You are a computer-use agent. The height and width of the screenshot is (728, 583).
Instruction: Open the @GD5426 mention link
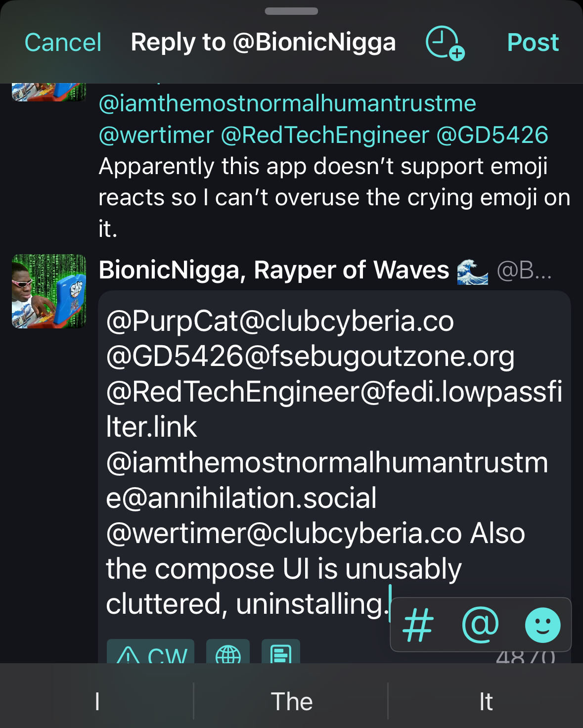tap(492, 135)
